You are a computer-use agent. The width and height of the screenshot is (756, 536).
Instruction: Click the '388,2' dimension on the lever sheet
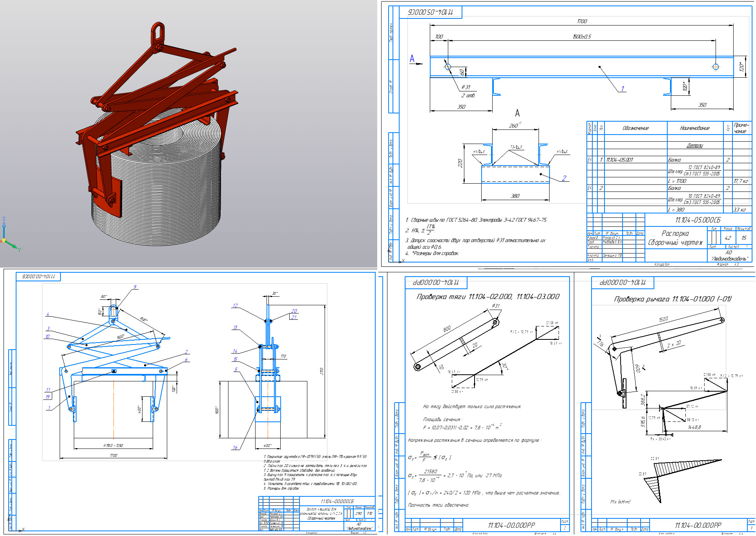643,400
